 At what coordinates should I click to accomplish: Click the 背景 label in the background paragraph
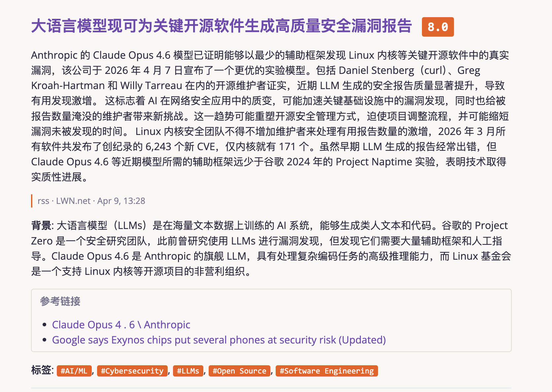click(x=41, y=226)
